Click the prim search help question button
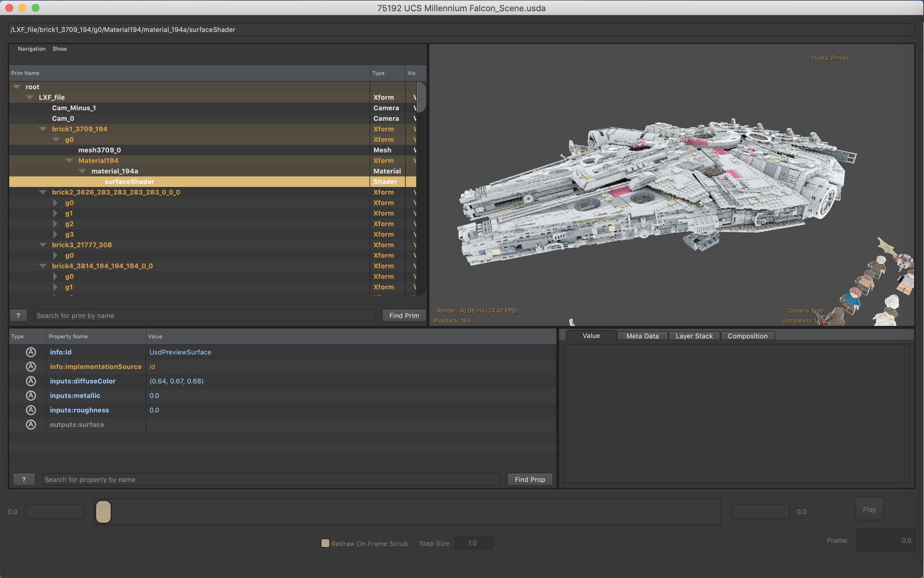The width and height of the screenshot is (924, 578). pos(18,315)
